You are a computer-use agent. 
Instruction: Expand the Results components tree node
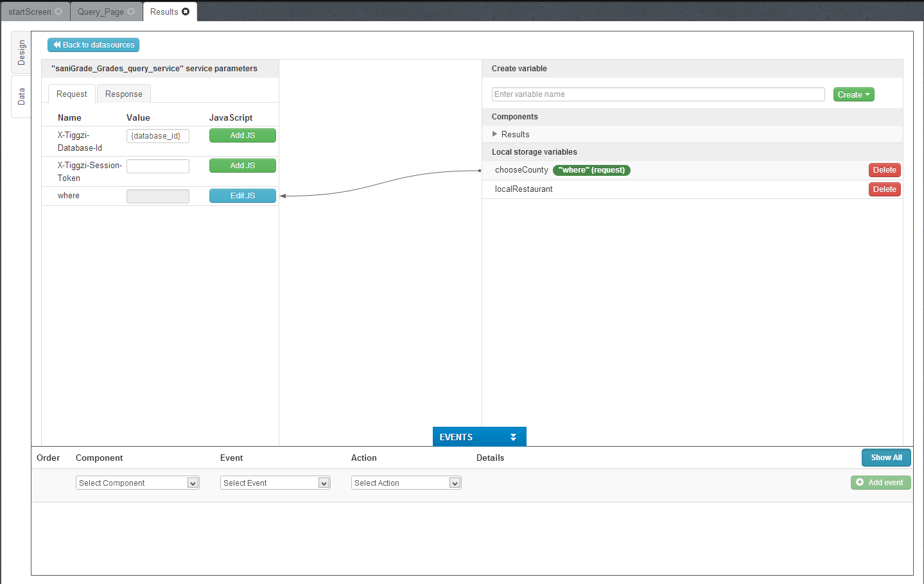[494, 134]
